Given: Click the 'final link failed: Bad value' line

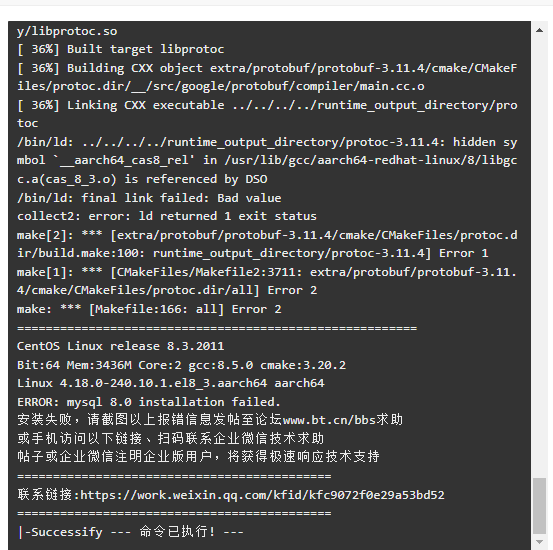Looking at the screenshot, I should coord(149,198).
